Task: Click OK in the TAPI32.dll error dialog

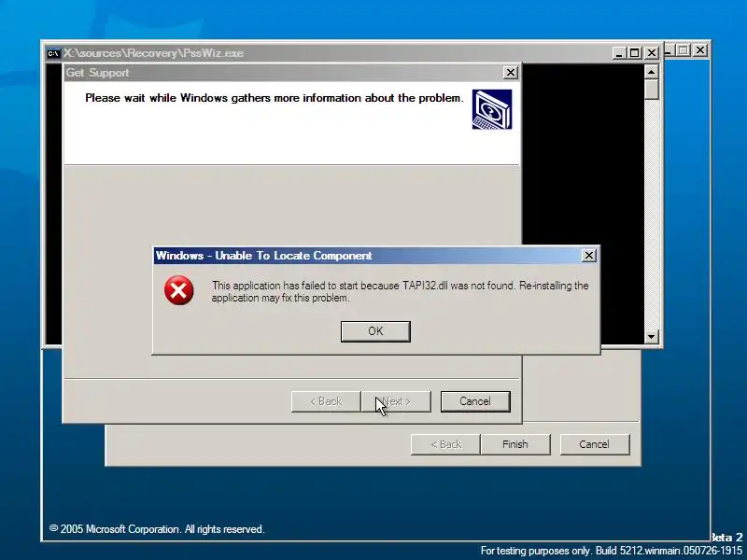Action: [375, 331]
